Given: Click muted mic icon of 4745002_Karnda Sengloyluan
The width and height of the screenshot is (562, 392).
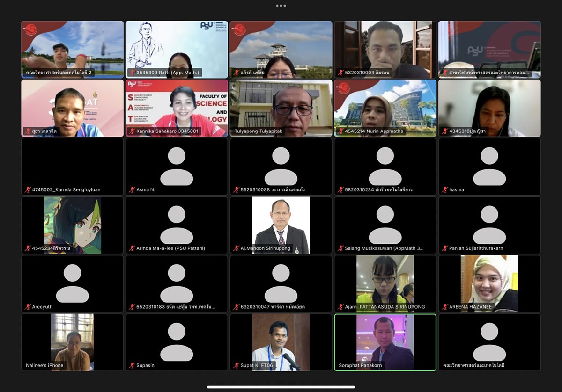Looking at the screenshot, I should click(x=28, y=190).
